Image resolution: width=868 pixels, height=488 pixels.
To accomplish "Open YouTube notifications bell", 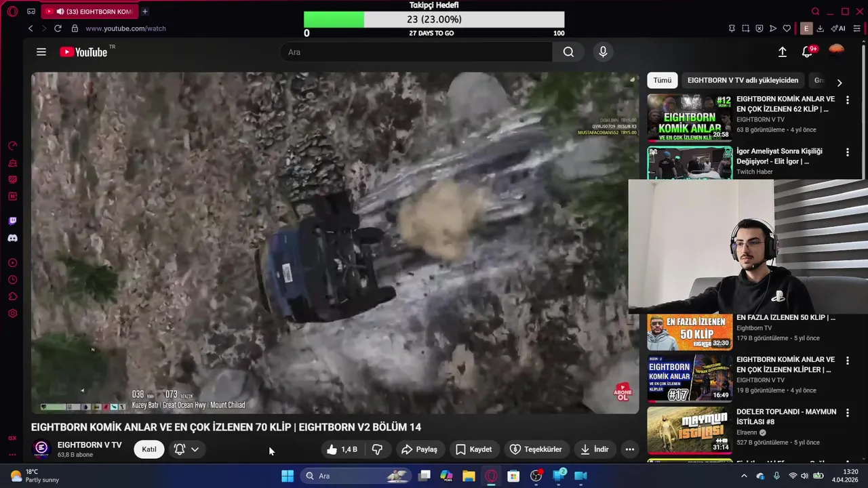I will [x=808, y=52].
